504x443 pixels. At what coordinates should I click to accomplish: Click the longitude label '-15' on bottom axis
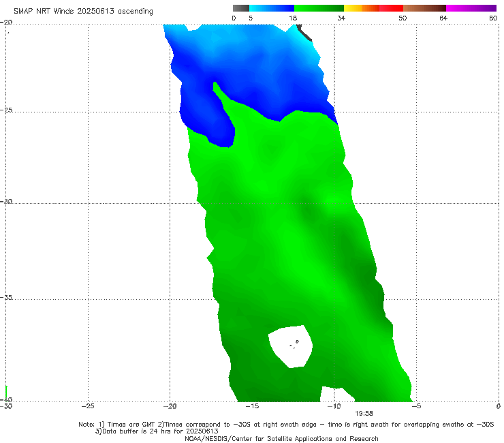[x=252, y=406]
